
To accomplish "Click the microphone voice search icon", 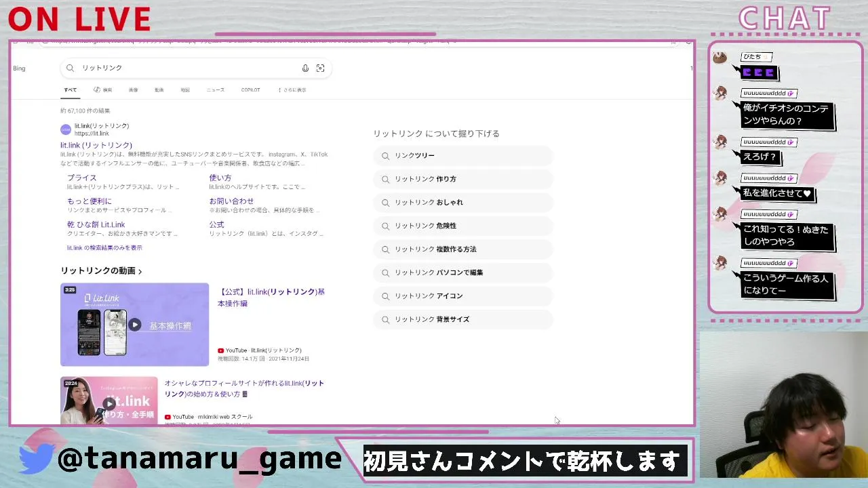I will pos(305,68).
